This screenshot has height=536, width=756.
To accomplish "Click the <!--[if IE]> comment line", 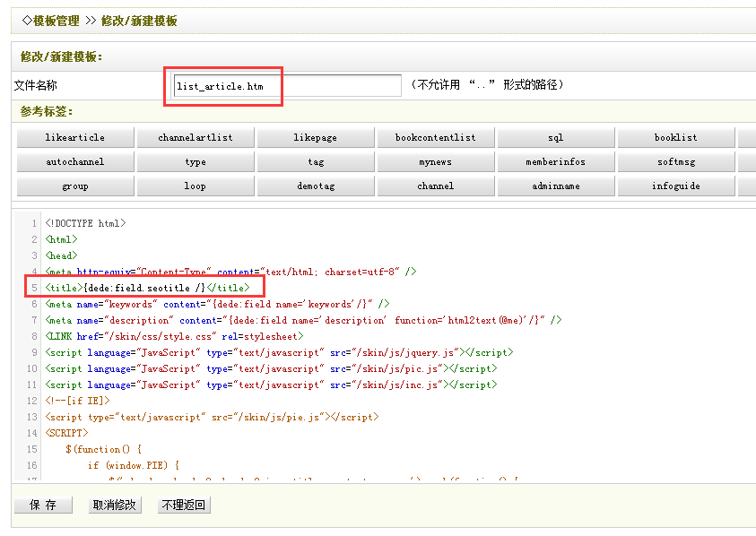I will click(x=78, y=401).
